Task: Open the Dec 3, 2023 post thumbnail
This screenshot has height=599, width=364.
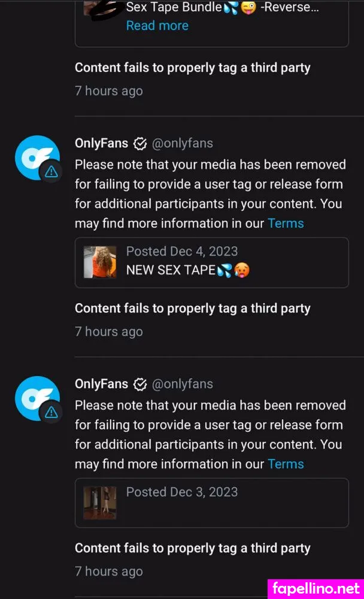Action: pos(100,503)
